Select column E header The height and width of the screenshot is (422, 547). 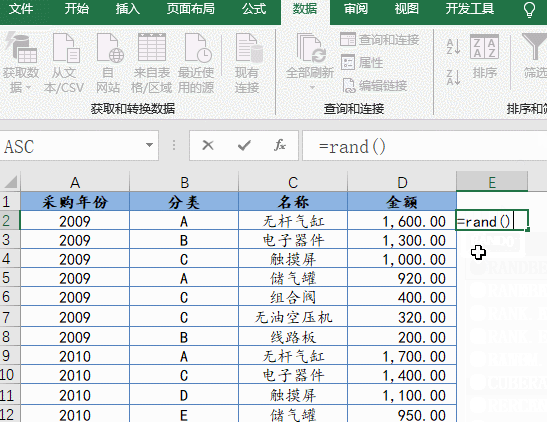[492, 182]
